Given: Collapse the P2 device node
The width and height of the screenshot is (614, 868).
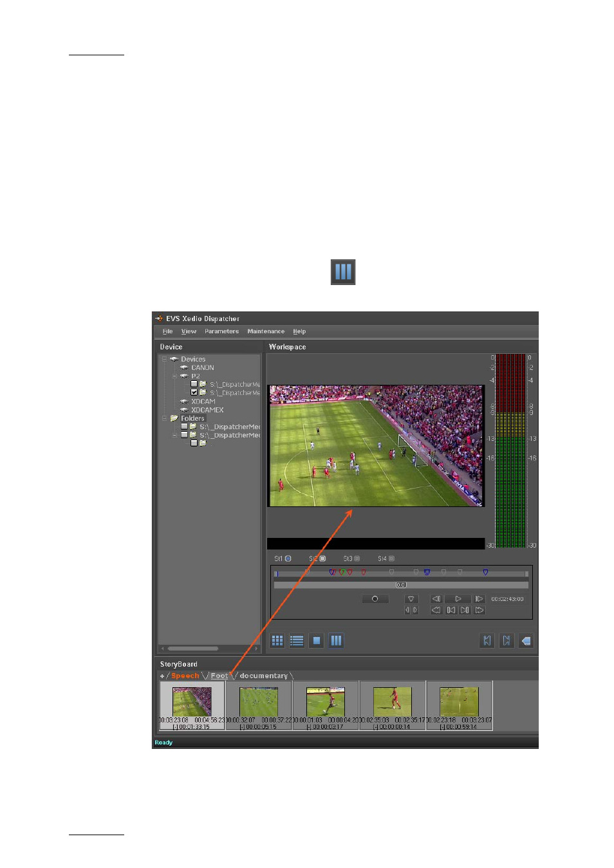Looking at the screenshot, I should click(x=174, y=376).
